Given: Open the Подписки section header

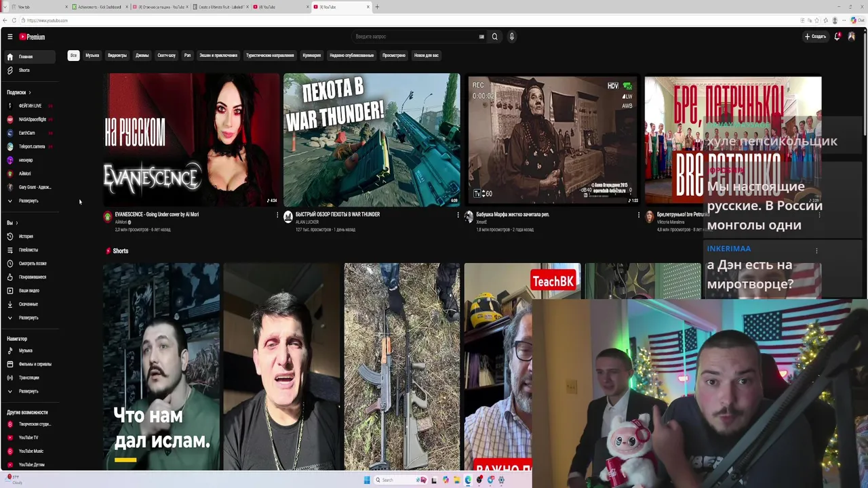Looking at the screenshot, I should (18, 93).
